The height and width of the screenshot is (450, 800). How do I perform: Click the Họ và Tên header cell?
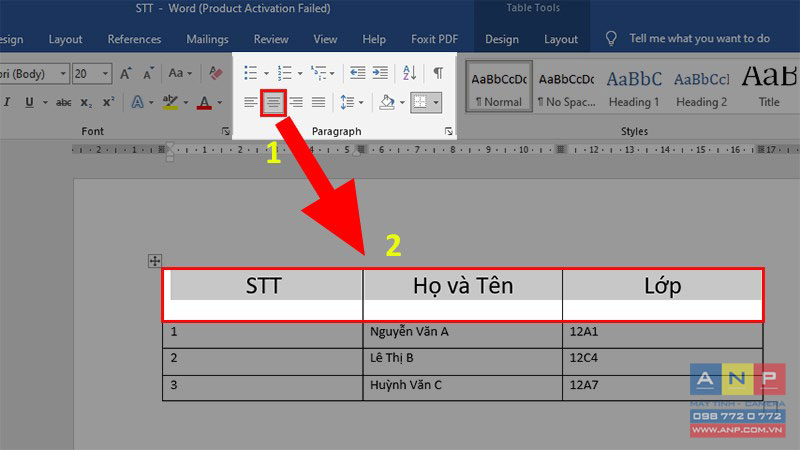(x=463, y=294)
